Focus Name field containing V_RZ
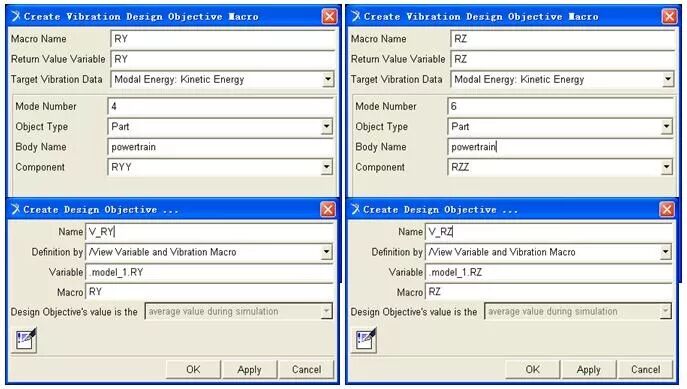 click(549, 232)
